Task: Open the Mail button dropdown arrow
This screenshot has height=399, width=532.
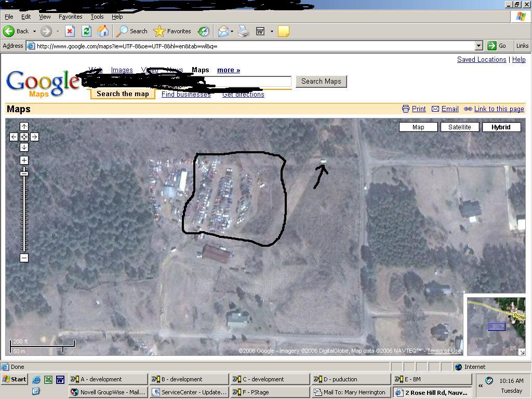Action: click(x=232, y=31)
